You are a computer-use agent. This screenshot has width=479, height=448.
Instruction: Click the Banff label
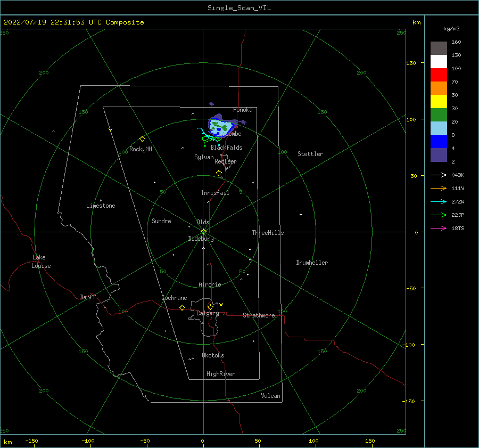(88, 297)
